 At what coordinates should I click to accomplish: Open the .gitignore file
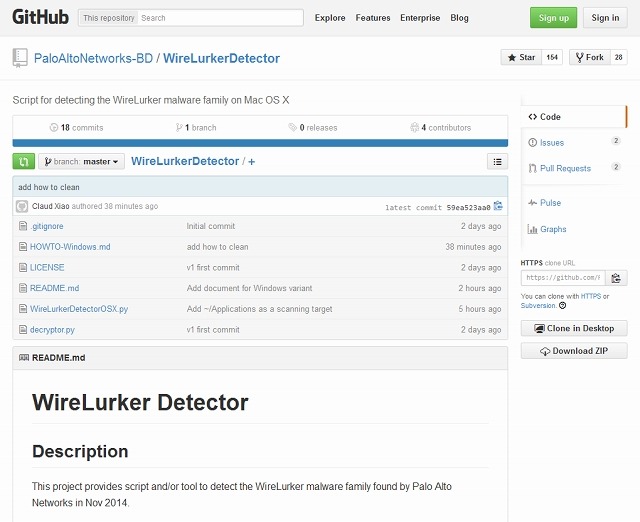[47, 226]
